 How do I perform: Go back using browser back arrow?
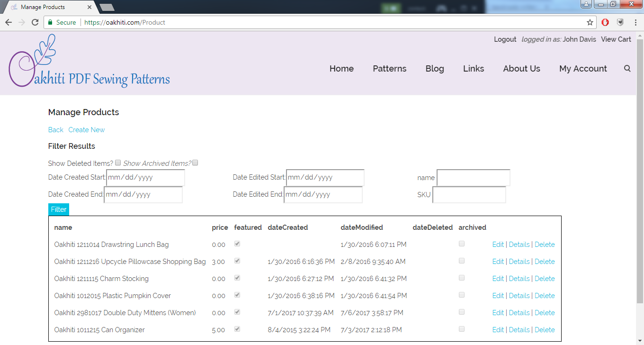tap(8, 22)
